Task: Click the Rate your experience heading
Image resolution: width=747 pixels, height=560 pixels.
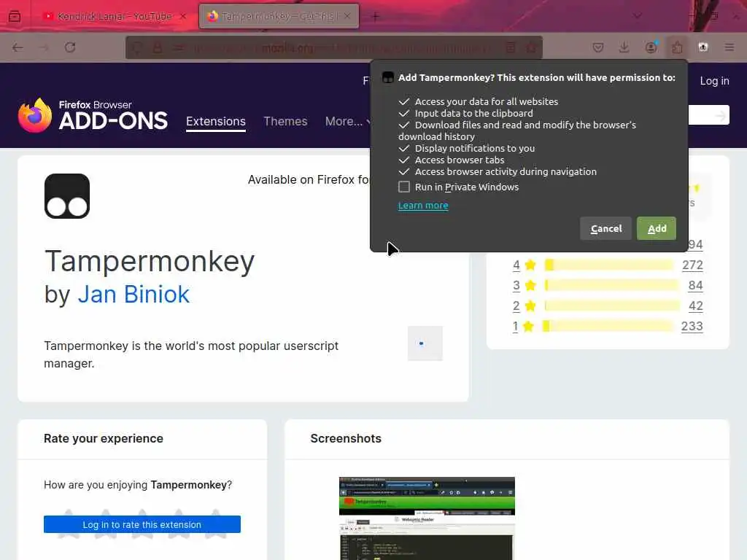Action: tap(104, 438)
